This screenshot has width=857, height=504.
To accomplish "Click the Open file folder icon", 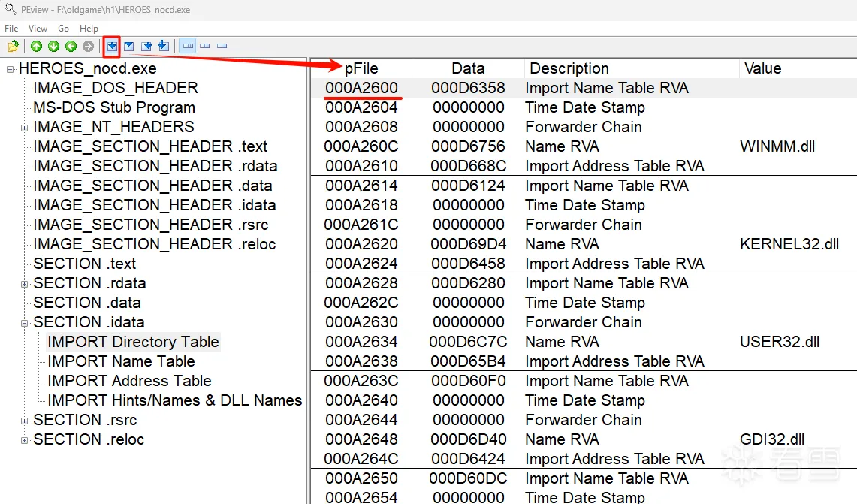I will point(13,47).
